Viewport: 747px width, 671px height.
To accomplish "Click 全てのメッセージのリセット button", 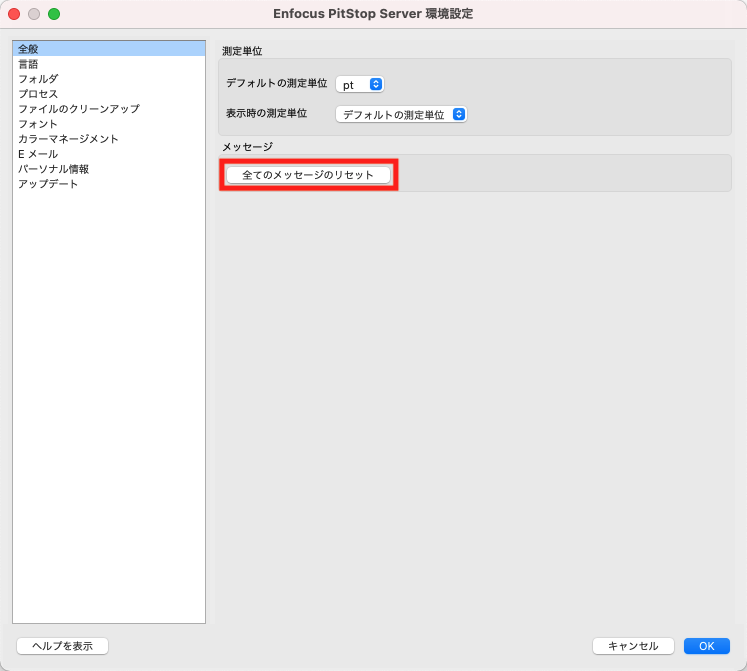I will (308, 175).
